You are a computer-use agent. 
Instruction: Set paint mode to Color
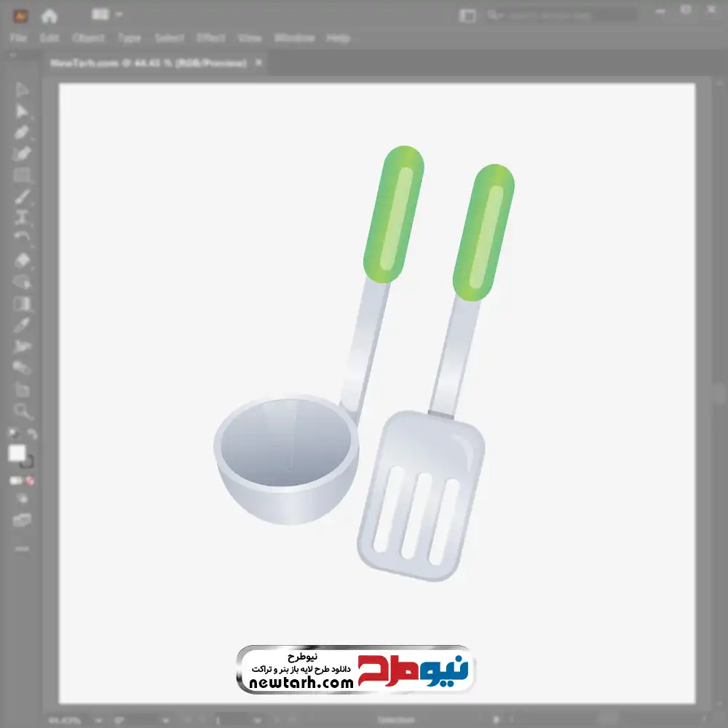pyautogui.click(x=15, y=481)
